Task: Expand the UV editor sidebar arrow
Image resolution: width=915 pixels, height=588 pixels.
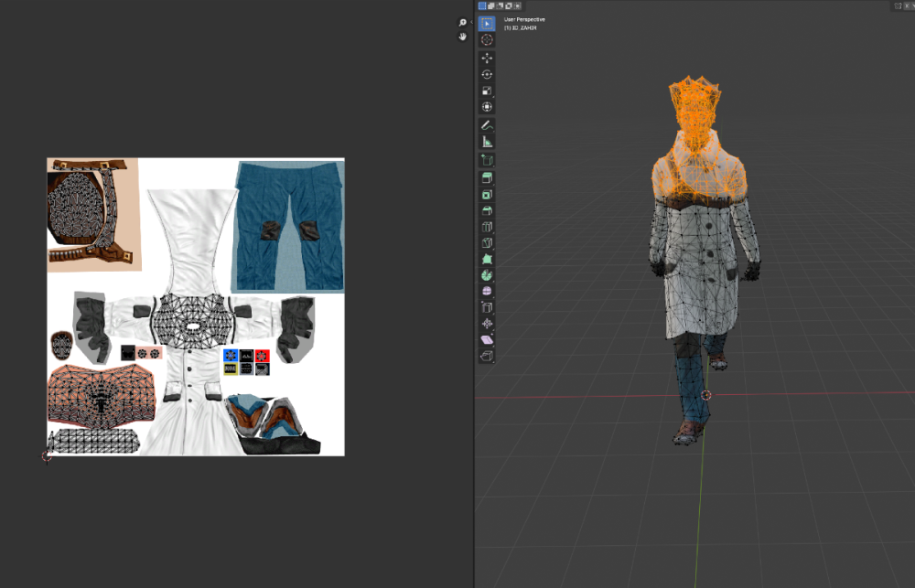Action: [x=470, y=22]
